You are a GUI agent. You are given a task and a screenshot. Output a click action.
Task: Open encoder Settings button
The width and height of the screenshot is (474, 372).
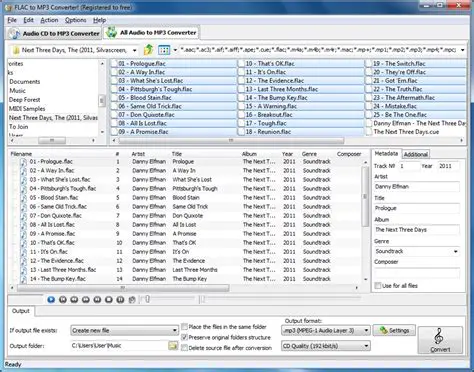[x=394, y=330]
